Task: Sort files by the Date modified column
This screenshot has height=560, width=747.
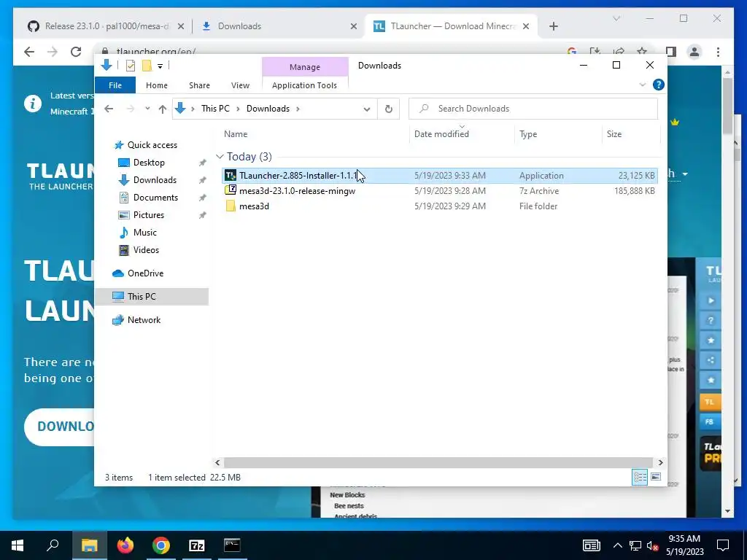Action: click(x=441, y=134)
